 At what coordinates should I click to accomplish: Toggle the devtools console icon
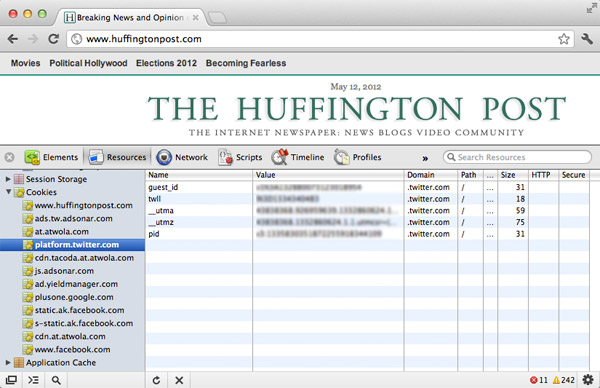(33, 380)
